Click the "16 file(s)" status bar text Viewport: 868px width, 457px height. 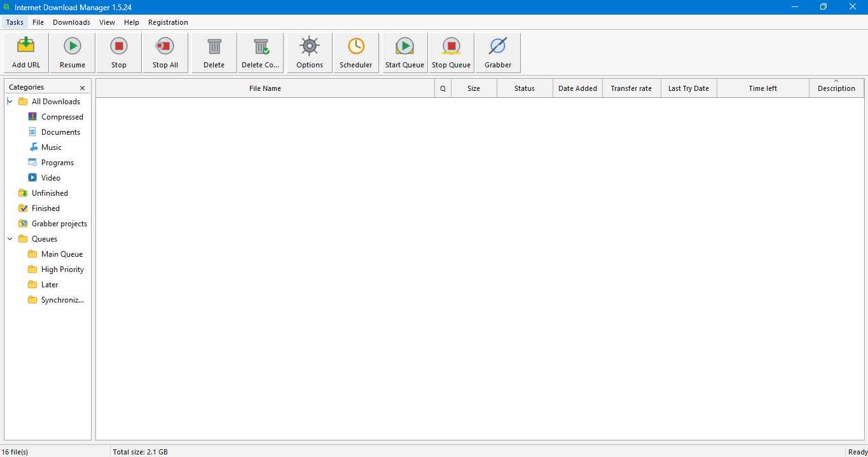pyautogui.click(x=15, y=452)
